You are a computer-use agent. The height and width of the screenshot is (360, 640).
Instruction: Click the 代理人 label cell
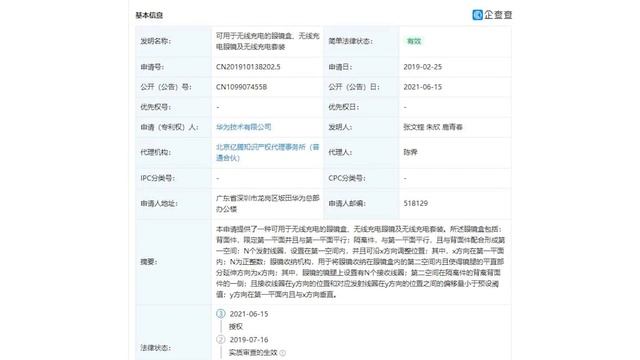click(x=361, y=152)
